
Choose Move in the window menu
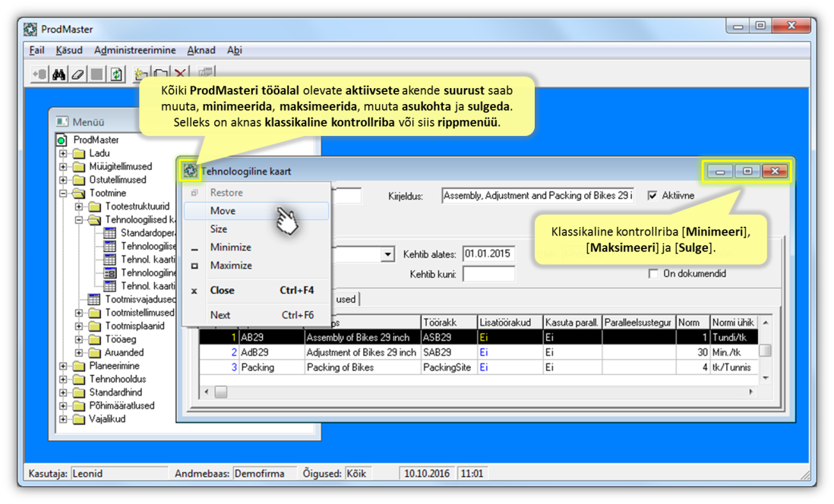pyautogui.click(x=257, y=210)
